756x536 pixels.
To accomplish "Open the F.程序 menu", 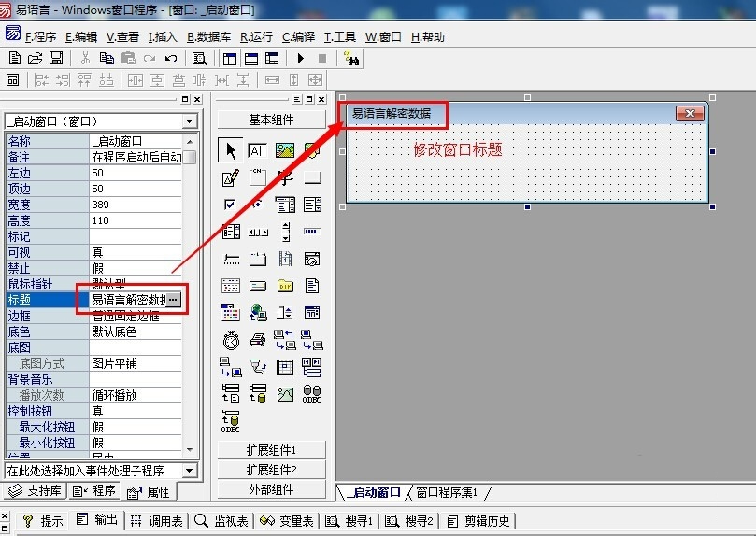I will click(x=40, y=37).
